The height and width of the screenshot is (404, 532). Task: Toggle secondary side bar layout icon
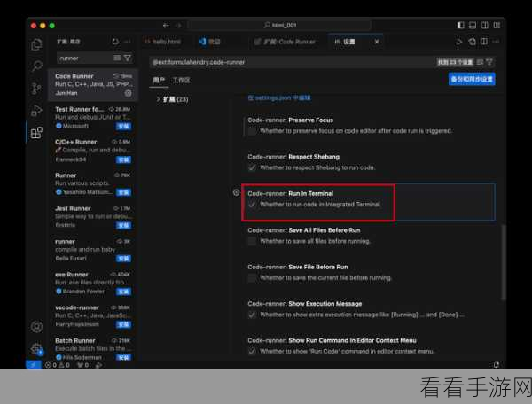pyautogui.click(x=484, y=26)
